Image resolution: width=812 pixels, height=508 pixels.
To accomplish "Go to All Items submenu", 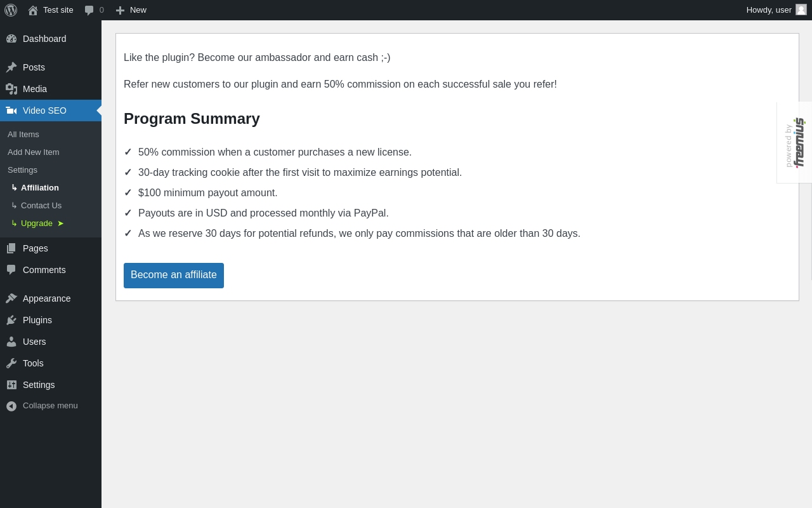I will point(23,135).
